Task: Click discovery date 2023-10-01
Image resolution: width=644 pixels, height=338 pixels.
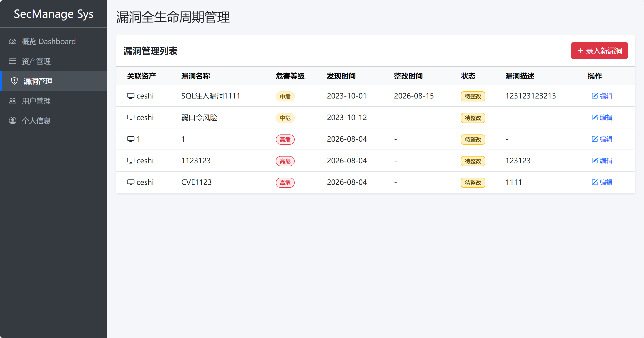Action: click(x=347, y=96)
